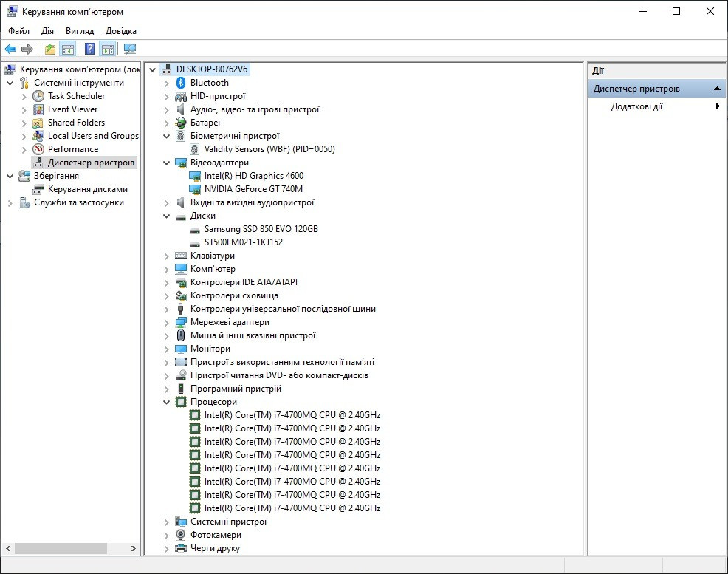Click the blue Help question mark icon
This screenshot has height=574, width=728.
coord(89,49)
